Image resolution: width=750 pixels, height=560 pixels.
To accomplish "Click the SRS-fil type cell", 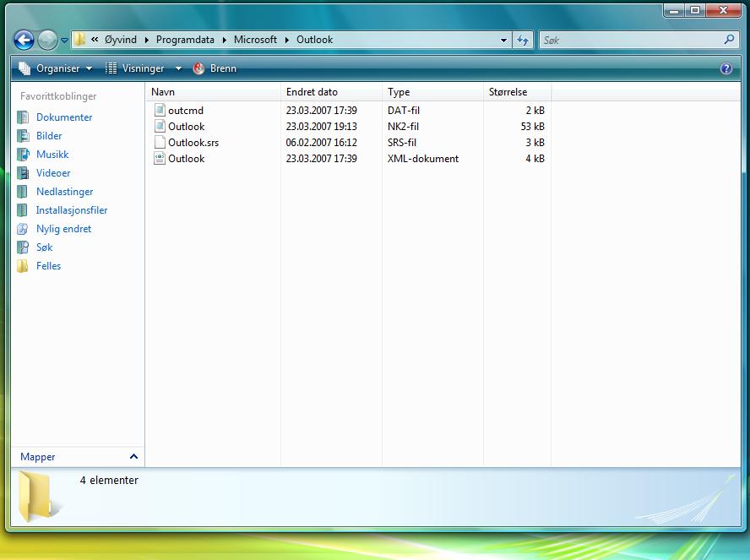I will point(402,143).
